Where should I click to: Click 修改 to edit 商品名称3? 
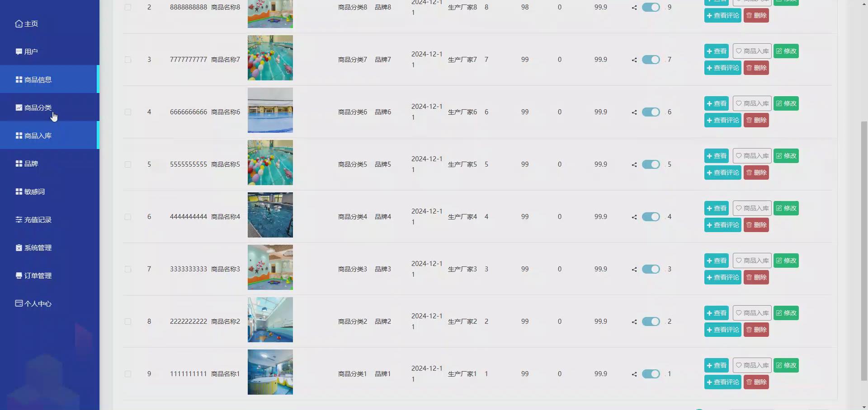coord(786,261)
